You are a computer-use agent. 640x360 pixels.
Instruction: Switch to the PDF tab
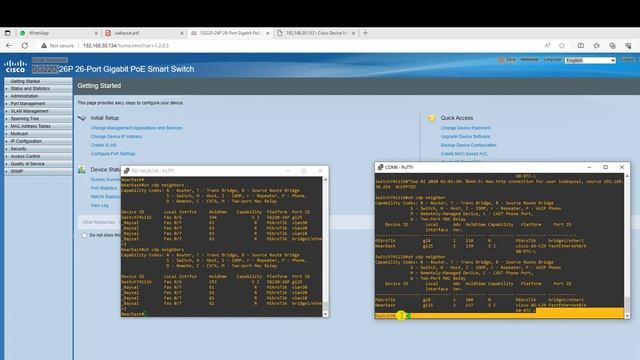pos(144,33)
